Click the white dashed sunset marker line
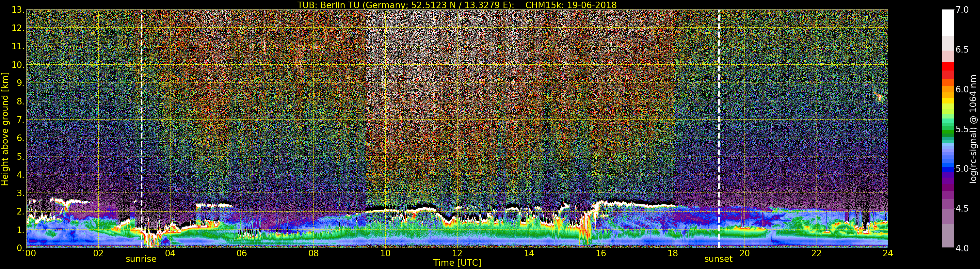Image resolution: width=980 pixels, height=269 pixels. click(719, 129)
